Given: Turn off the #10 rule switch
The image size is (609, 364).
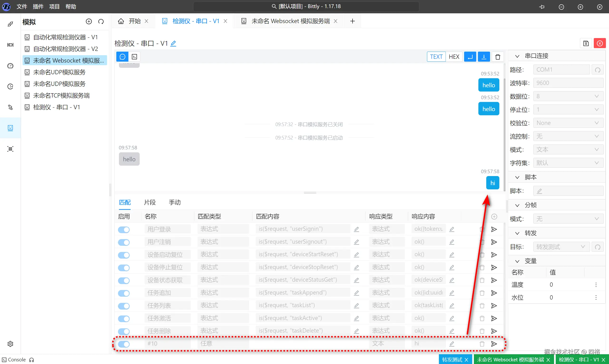Looking at the screenshot, I should [x=124, y=344].
